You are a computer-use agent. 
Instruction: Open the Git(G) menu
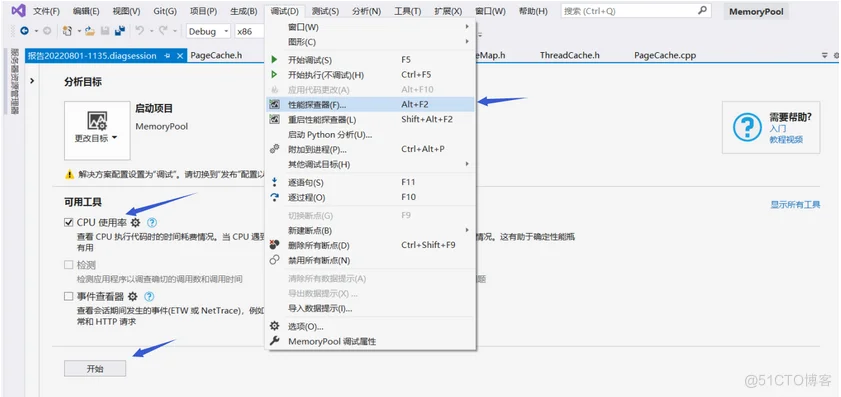tap(165, 11)
